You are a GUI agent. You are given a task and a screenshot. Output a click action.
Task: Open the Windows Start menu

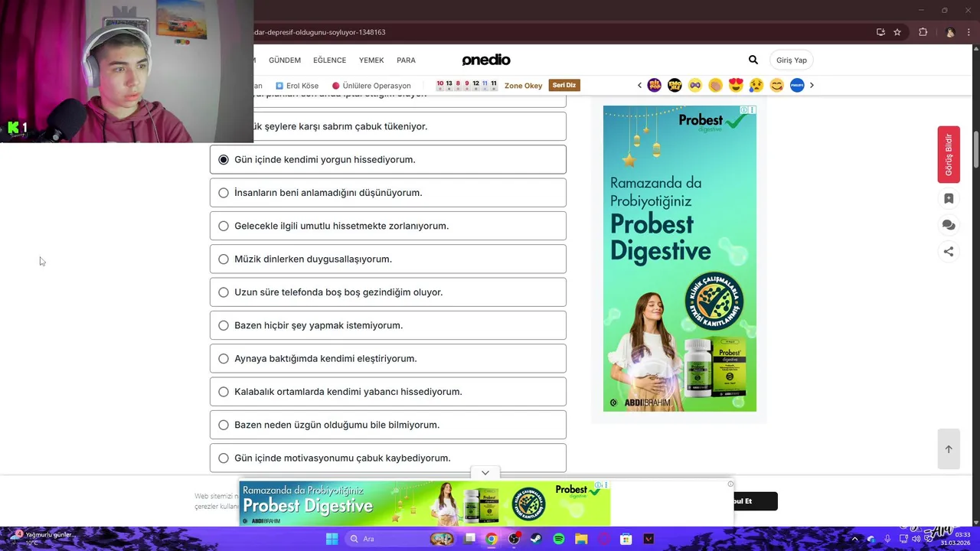coord(332,539)
